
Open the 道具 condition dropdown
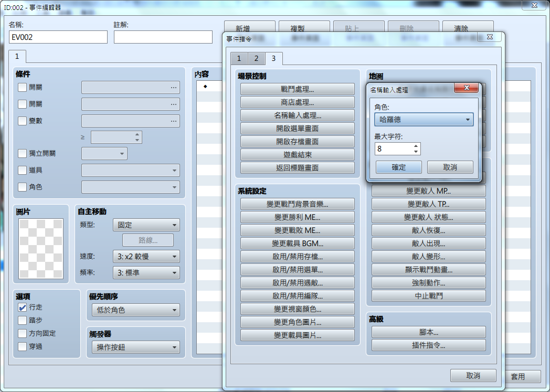click(131, 171)
